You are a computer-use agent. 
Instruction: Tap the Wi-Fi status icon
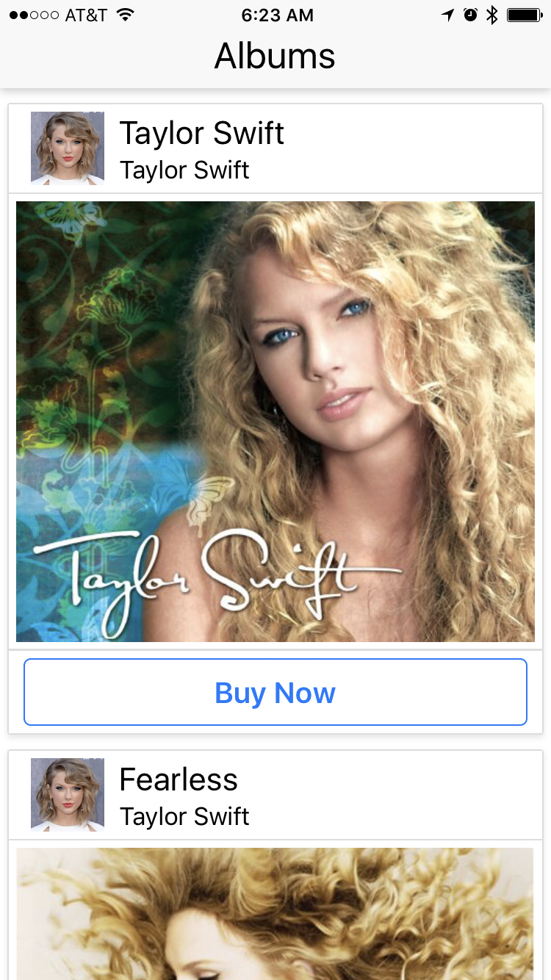click(x=126, y=15)
